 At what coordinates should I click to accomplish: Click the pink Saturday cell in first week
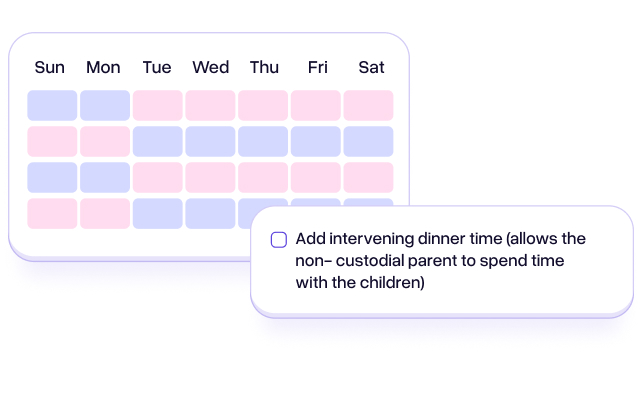coord(368,105)
